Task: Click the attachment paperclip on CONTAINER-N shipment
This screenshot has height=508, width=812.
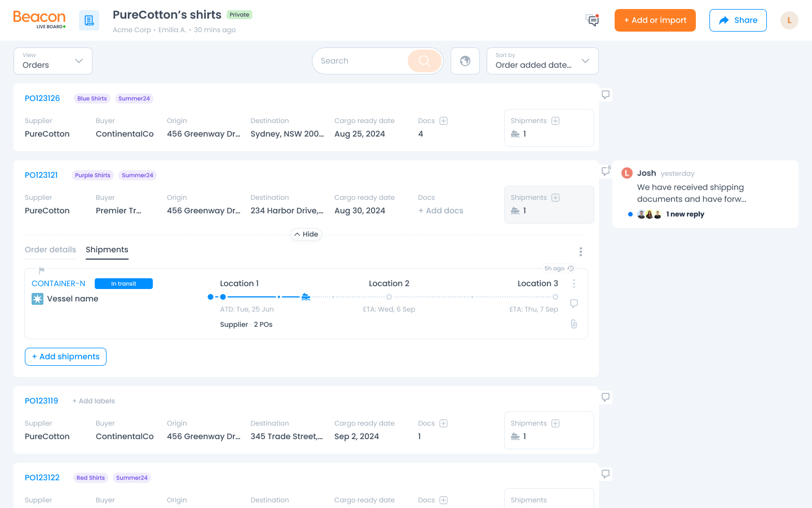Action: [573, 324]
